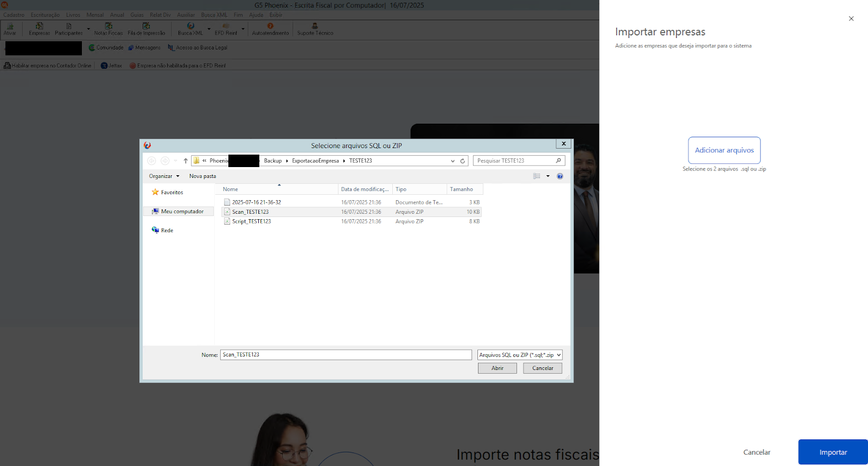Expand the EFD Reinf dropdown arrow
The image size is (868, 466).
point(243,29)
